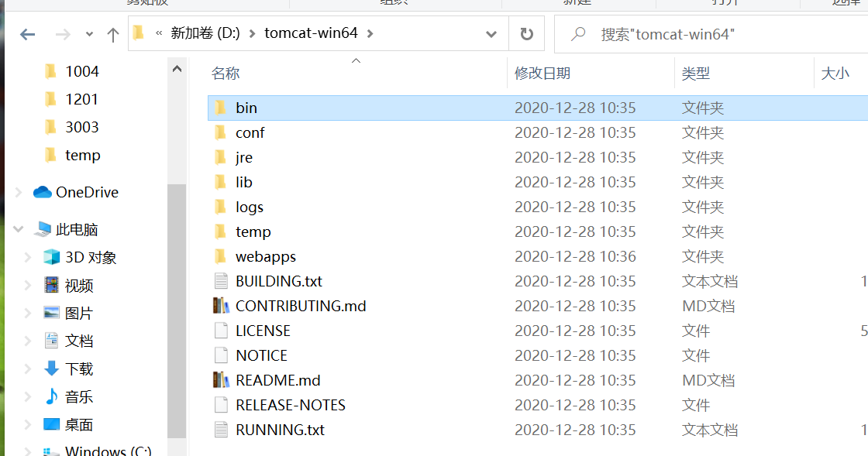Open the temp folder in navigation pane
The width and height of the screenshot is (868, 456).
[82, 155]
